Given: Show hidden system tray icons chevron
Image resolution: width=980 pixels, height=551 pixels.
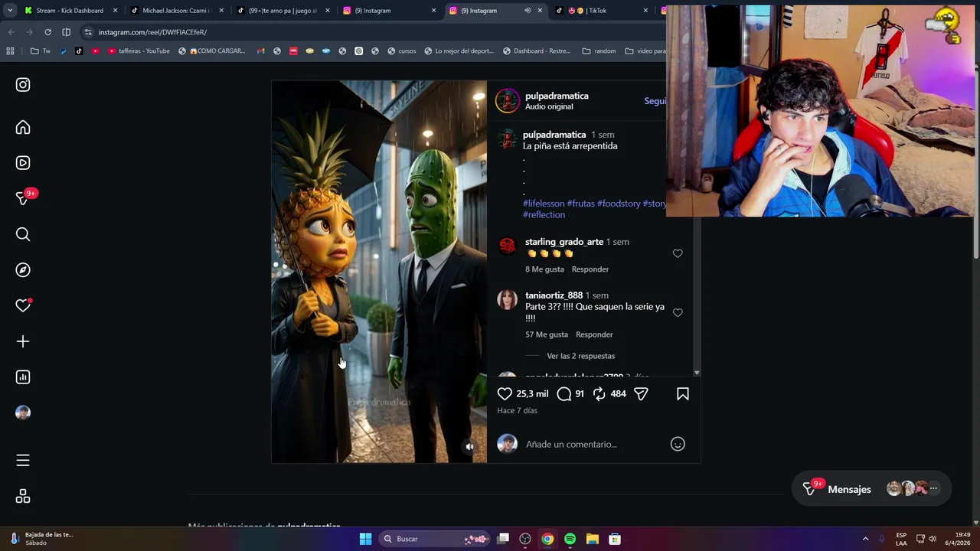Looking at the screenshot, I should tap(865, 539).
